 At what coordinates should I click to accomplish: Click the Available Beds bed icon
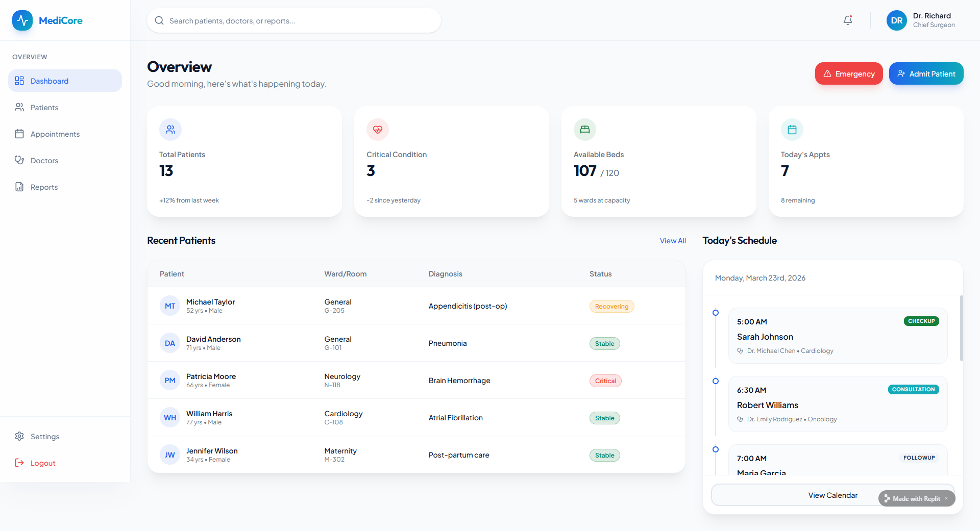coord(585,130)
